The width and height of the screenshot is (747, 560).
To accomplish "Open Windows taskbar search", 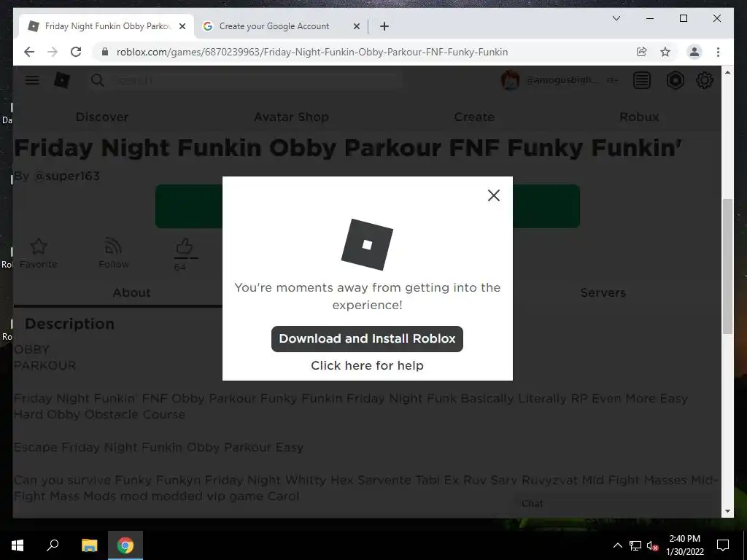I will [53, 545].
